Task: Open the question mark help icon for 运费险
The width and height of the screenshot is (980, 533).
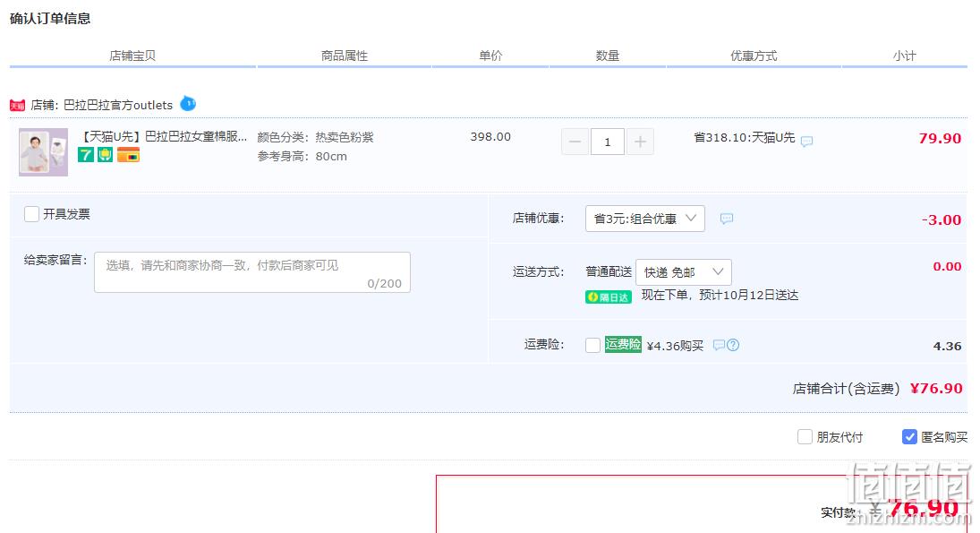Action: click(x=733, y=345)
